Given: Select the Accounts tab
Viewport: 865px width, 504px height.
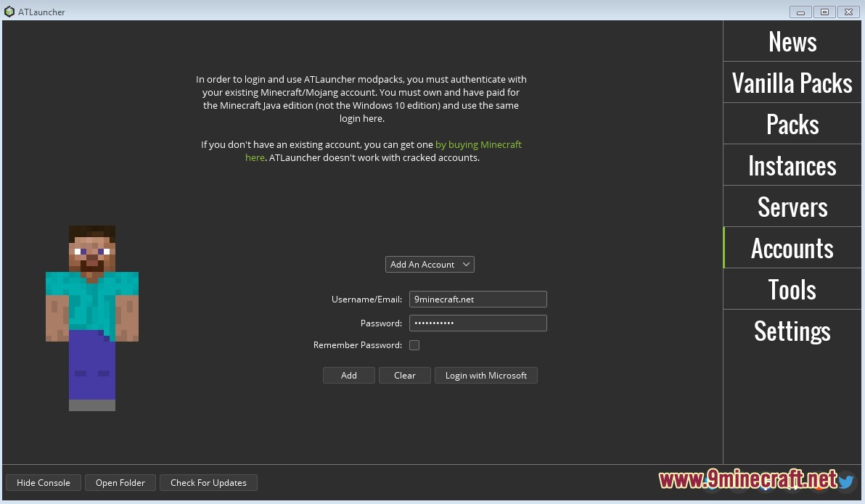Looking at the screenshot, I should pyautogui.click(x=792, y=248).
